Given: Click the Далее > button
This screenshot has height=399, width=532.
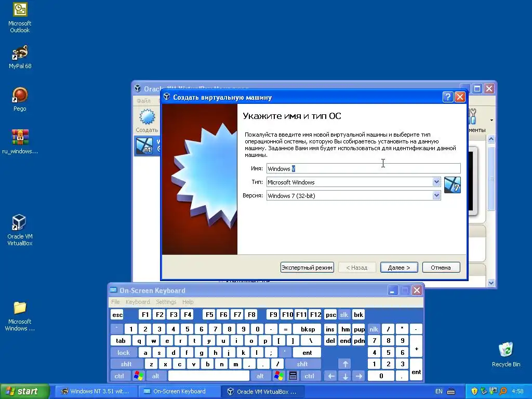Looking at the screenshot, I should [x=399, y=268].
